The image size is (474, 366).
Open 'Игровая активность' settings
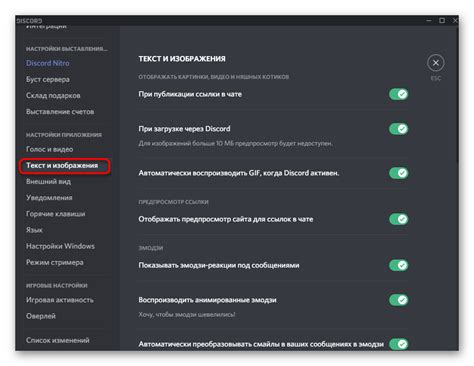[x=60, y=300]
